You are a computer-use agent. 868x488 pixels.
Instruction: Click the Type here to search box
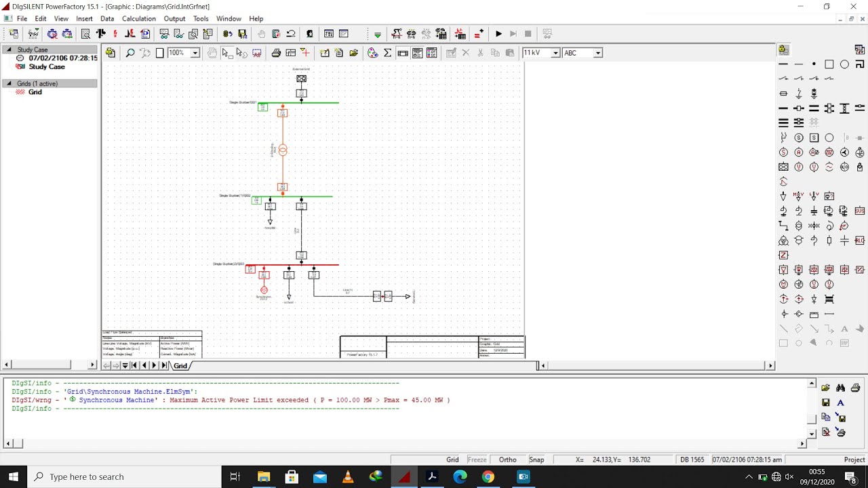coord(124,476)
